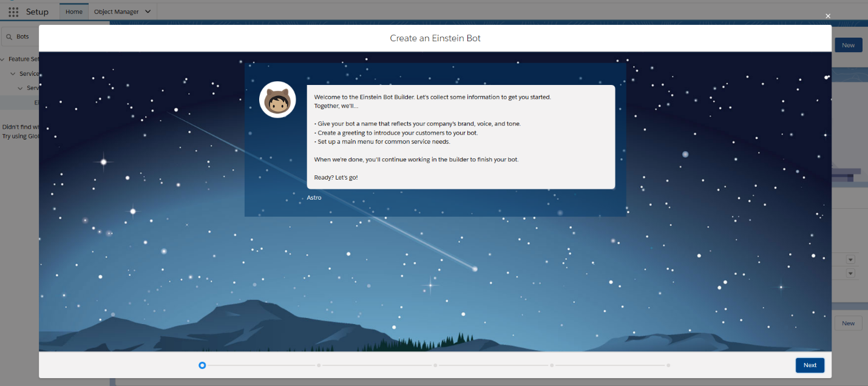Select the first step of the progress indicator

tap(202, 365)
